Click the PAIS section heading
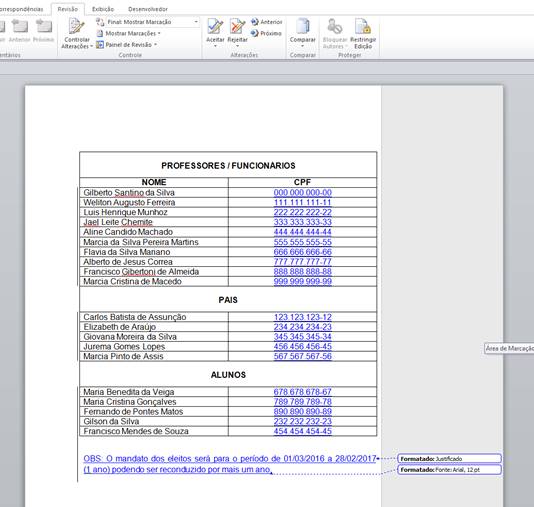The height and width of the screenshot is (507, 534). pos(228,300)
